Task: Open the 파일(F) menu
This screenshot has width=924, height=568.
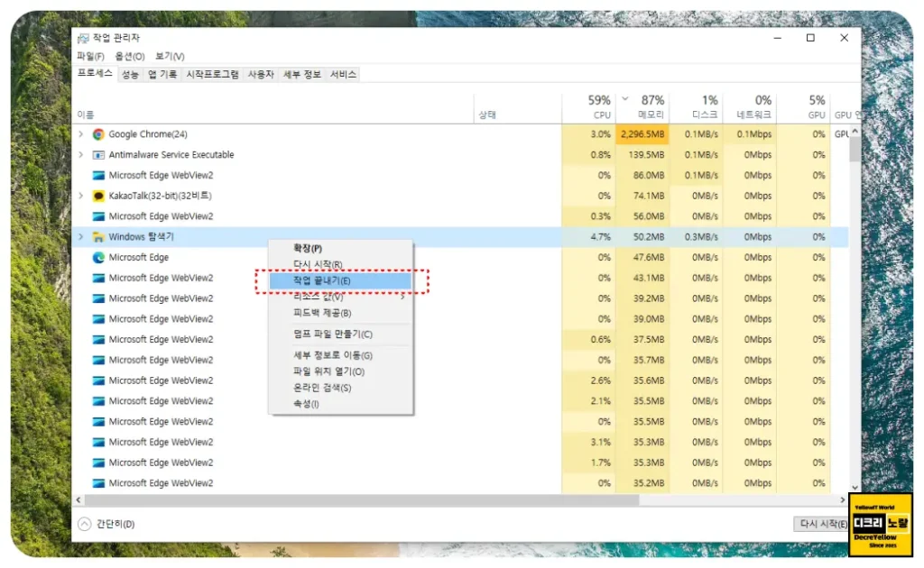Action: [x=90, y=57]
